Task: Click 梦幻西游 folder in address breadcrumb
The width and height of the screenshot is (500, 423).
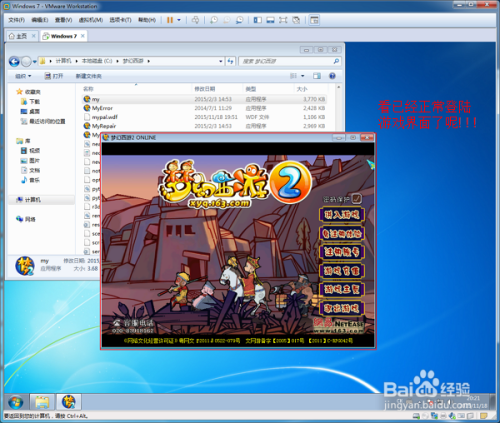Action: tap(133, 61)
